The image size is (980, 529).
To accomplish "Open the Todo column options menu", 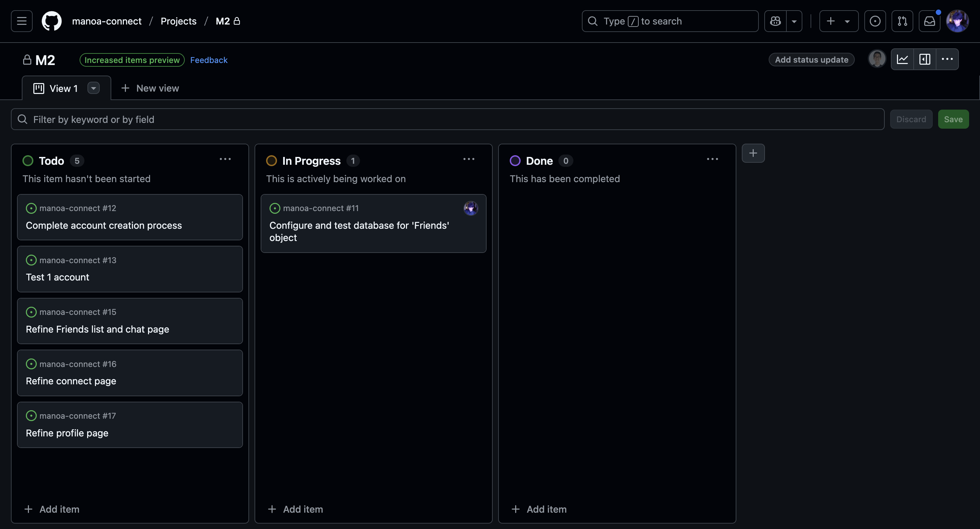I will coord(225,159).
